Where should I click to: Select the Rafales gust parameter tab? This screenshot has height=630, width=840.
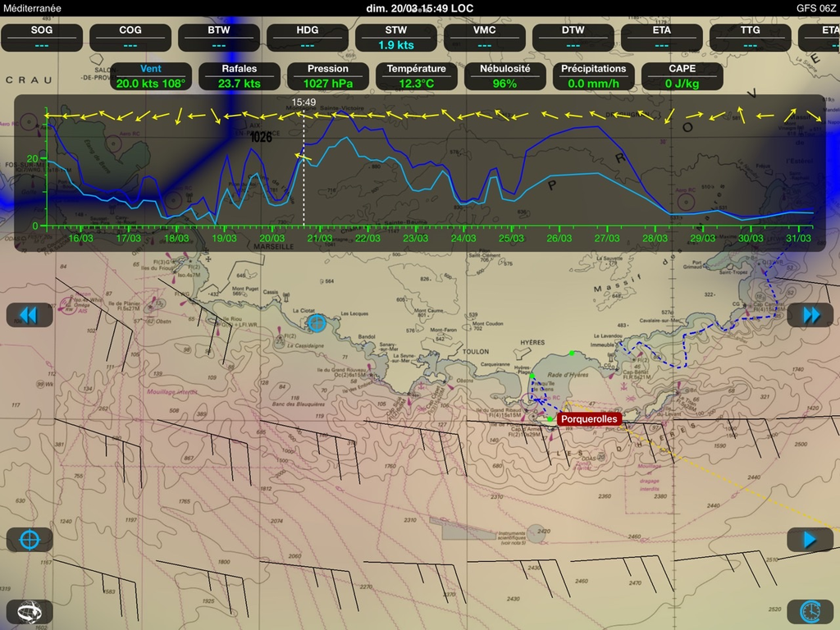[239, 76]
